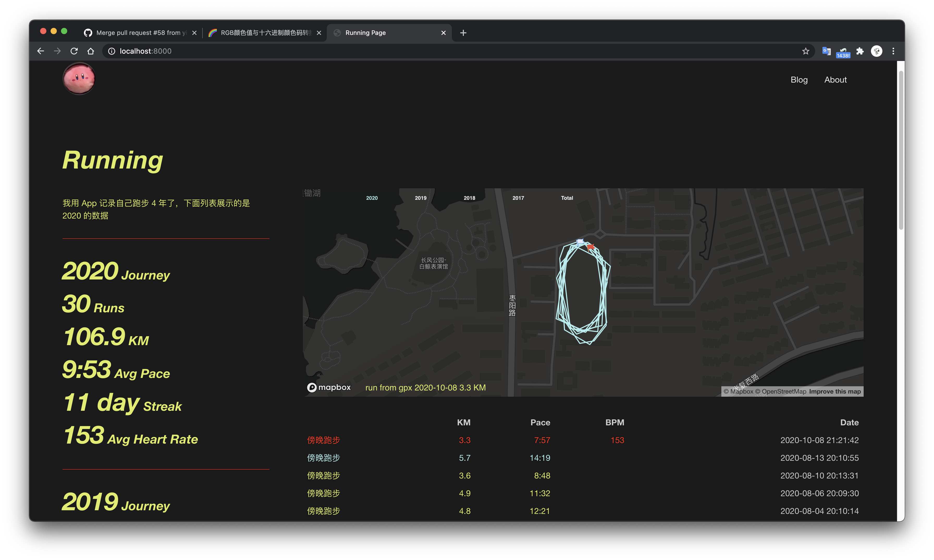Click the back navigation arrow
The image size is (934, 560).
pyautogui.click(x=40, y=51)
